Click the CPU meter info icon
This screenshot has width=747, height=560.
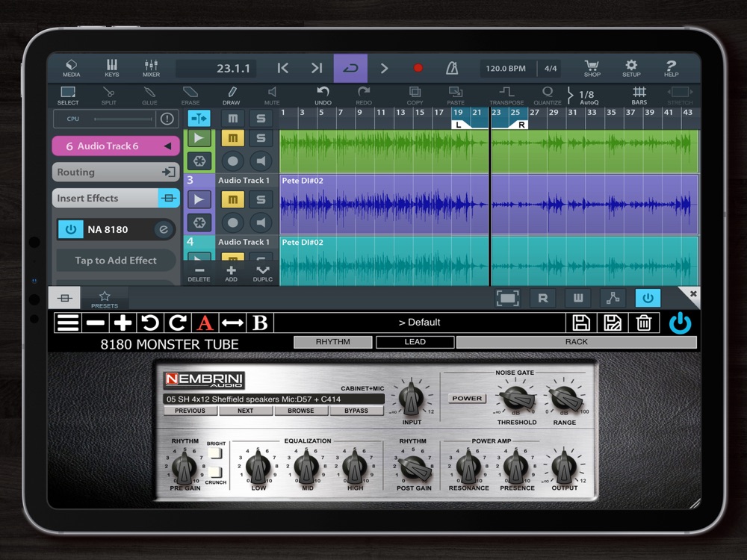click(x=167, y=119)
